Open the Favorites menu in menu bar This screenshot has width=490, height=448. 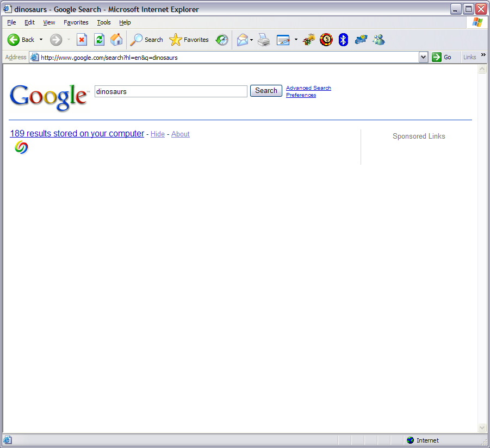coord(76,22)
